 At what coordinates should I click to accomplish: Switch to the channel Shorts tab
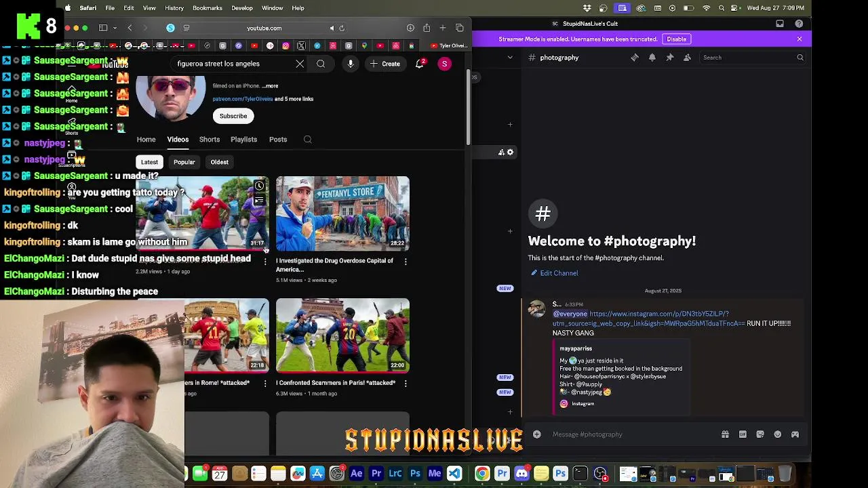click(210, 140)
